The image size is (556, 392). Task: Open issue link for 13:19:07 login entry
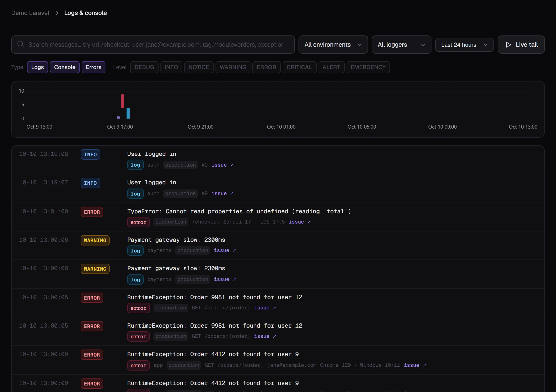click(x=222, y=194)
